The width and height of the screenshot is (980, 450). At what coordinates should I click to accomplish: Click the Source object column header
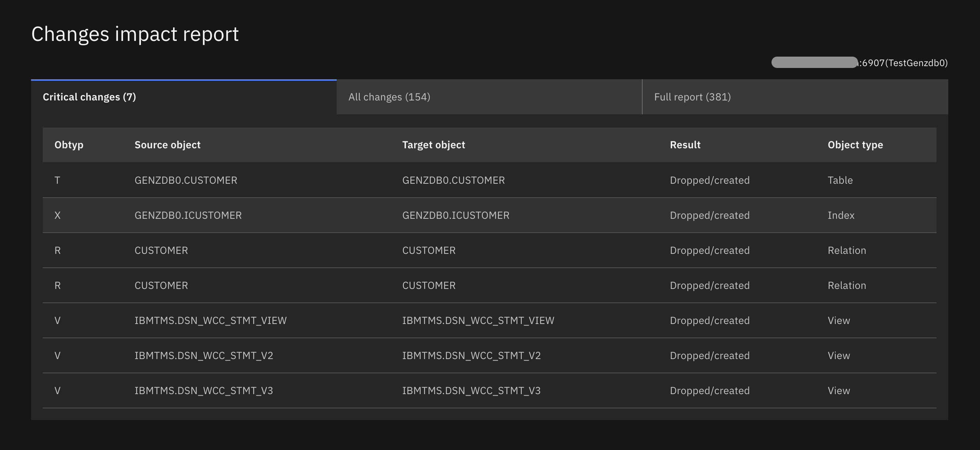tap(167, 145)
